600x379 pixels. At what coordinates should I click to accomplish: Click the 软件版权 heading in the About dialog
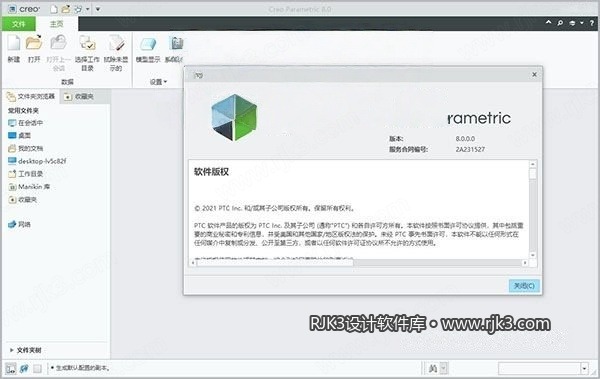[x=211, y=172]
